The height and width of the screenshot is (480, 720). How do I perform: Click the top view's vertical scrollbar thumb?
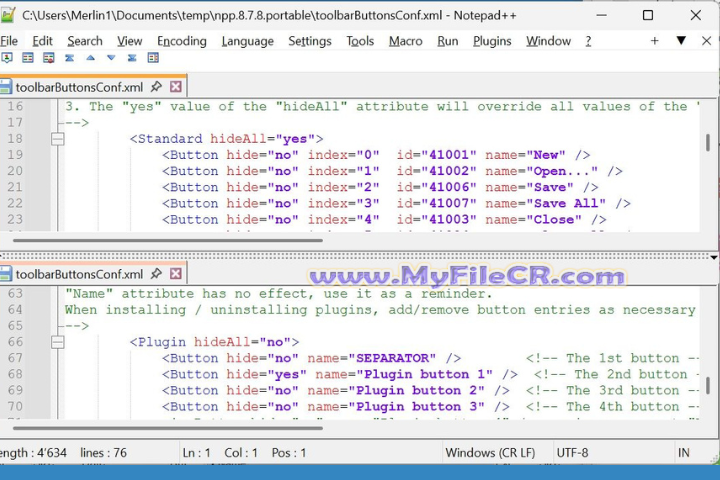[708, 143]
